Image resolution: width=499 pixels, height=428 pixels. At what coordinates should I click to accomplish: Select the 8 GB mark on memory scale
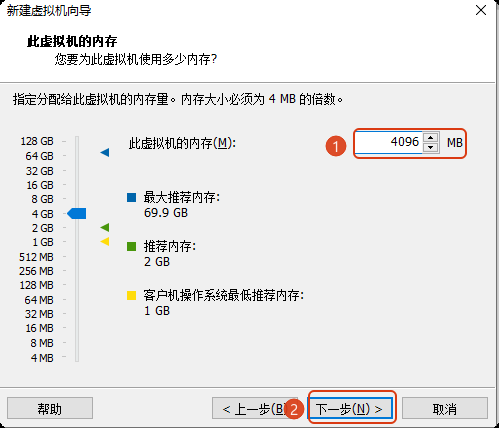(x=43, y=199)
